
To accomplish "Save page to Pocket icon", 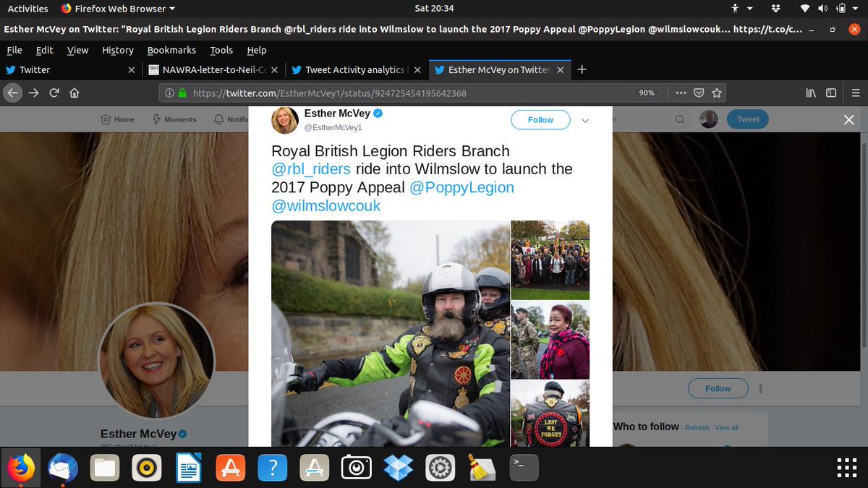I will (699, 93).
